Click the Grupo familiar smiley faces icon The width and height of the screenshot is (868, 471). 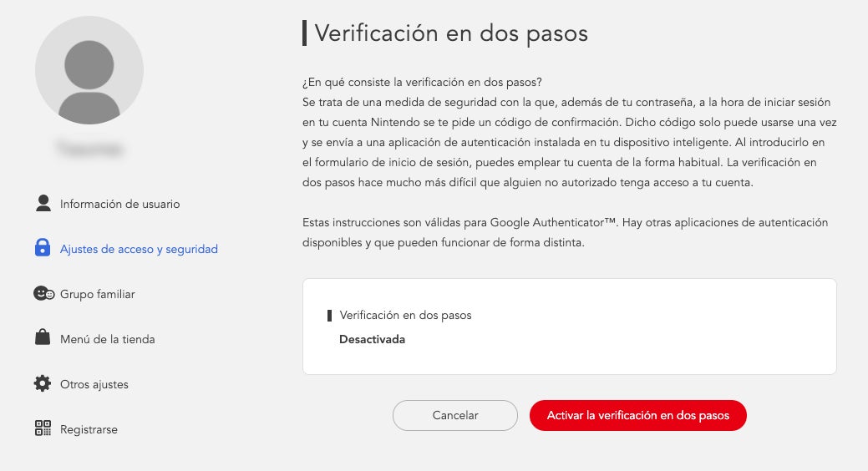coord(43,294)
